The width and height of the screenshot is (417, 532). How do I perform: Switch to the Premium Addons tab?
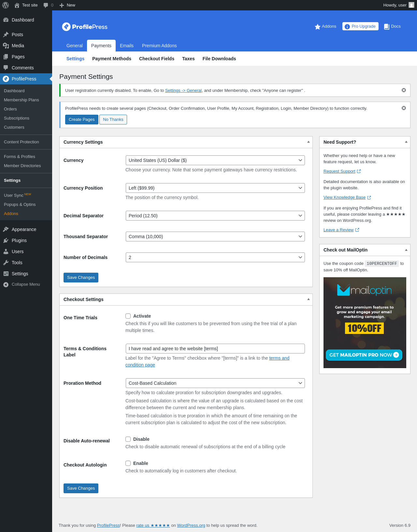pos(159,46)
